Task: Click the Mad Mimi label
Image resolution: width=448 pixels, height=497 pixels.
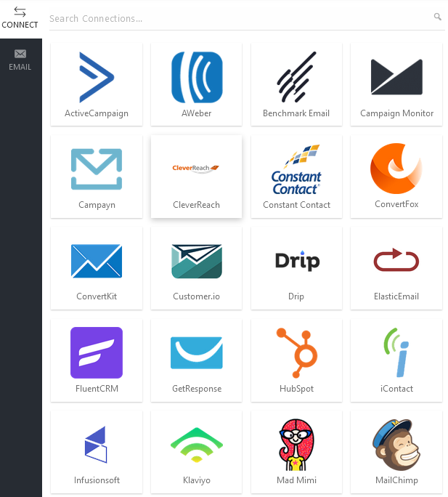Action: 296,480
